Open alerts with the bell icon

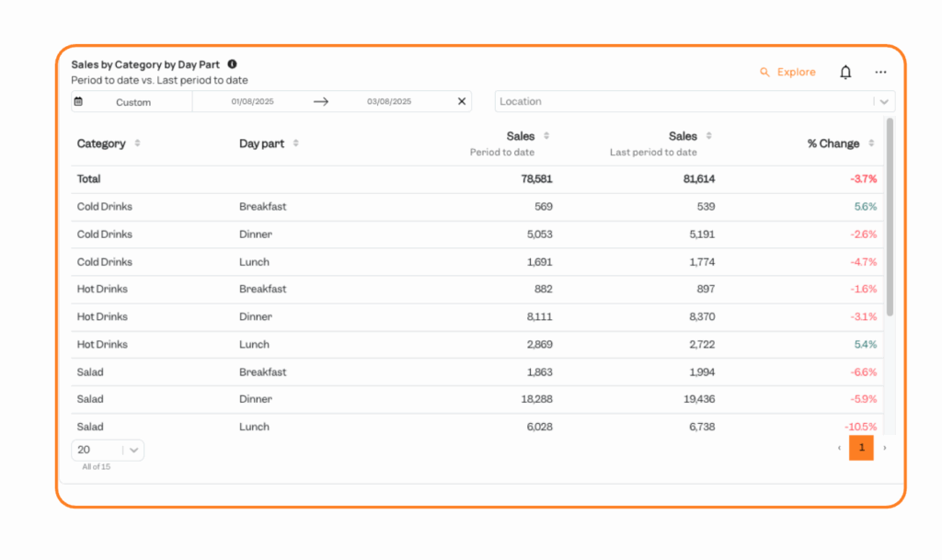pyautogui.click(x=845, y=73)
